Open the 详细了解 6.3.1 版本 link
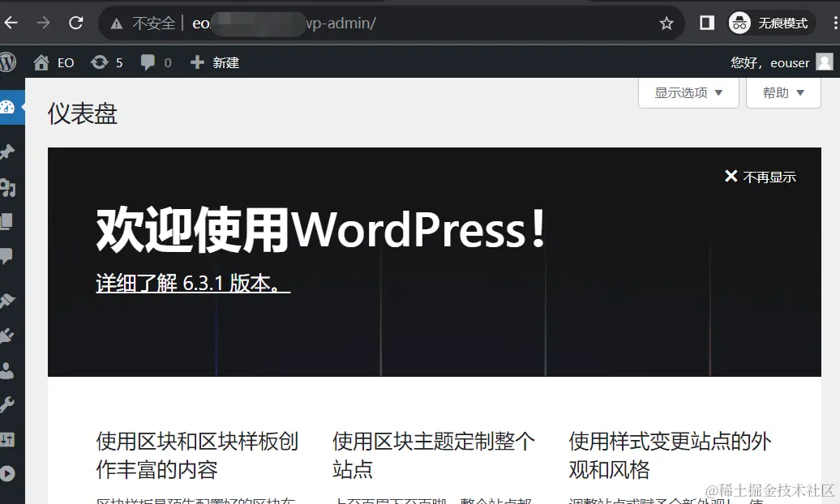This screenshot has width=840, height=504. click(x=193, y=283)
